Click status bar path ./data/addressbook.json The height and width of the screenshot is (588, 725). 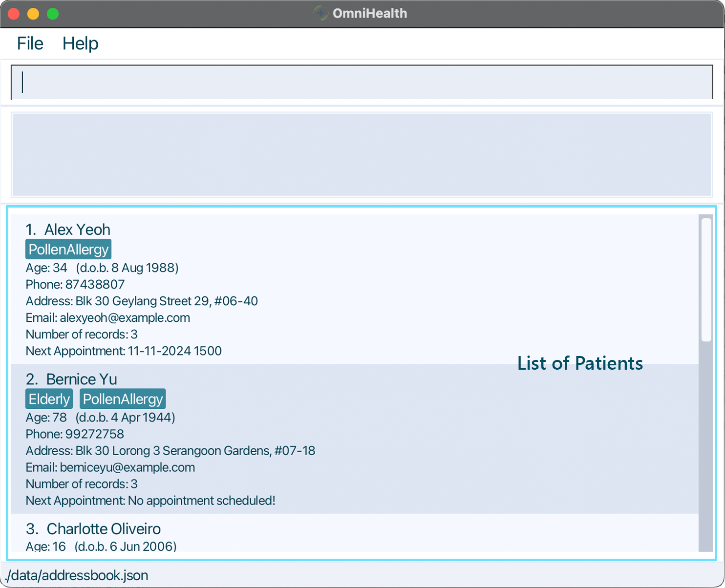[77, 575]
